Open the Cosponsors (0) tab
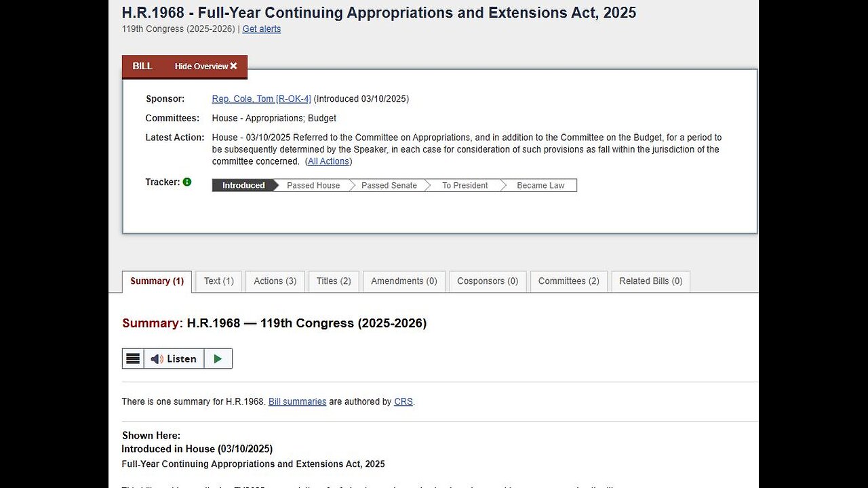 (x=488, y=281)
